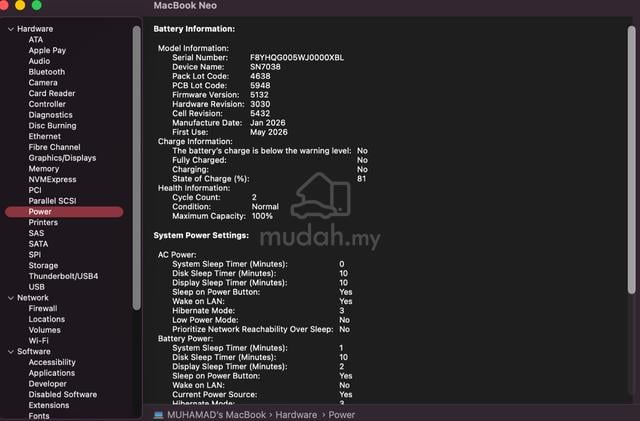Select Ethernet in the sidebar
The height and width of the screenshot is (421, 640).
[x=44, y=136]
